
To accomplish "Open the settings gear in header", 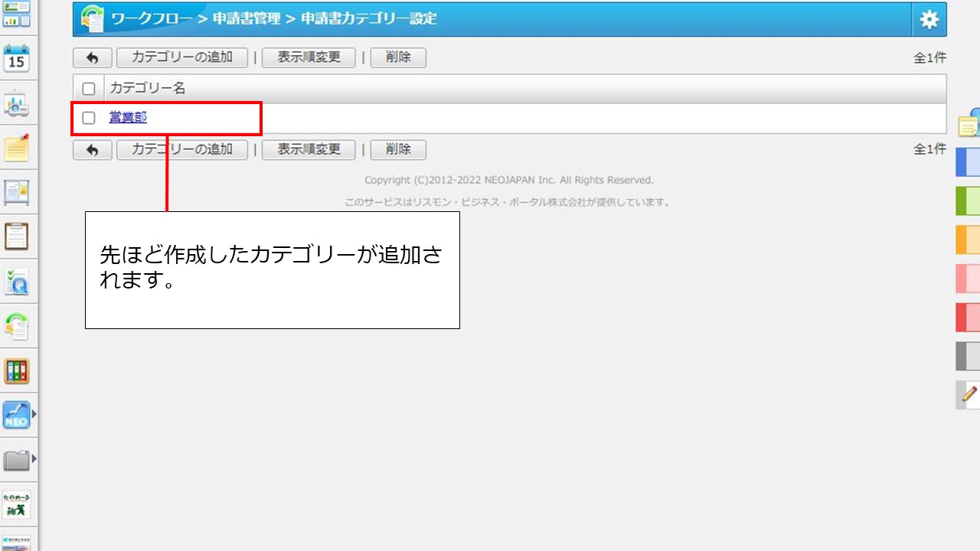I will [929, 20].
